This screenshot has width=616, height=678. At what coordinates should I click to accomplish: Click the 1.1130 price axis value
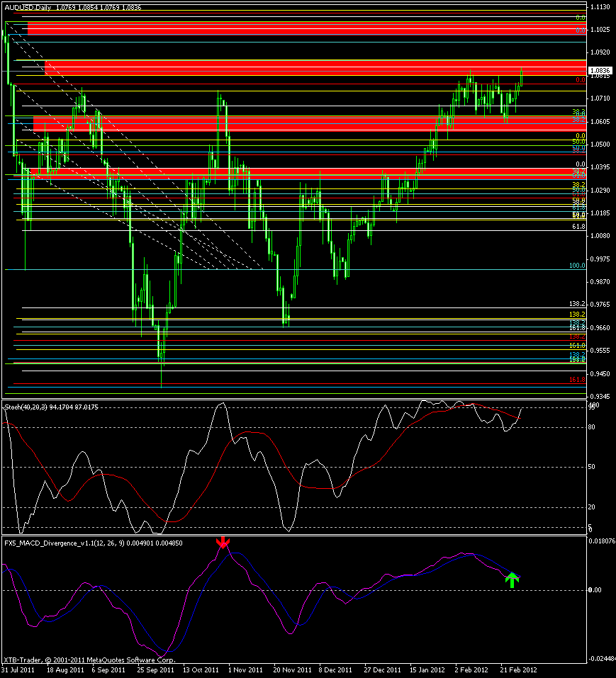600,6
